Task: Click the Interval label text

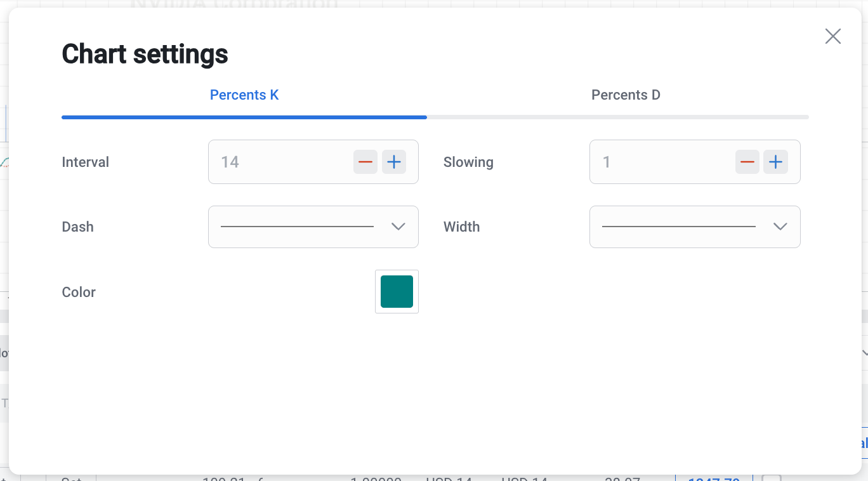Action: click(x=86, y=162)
